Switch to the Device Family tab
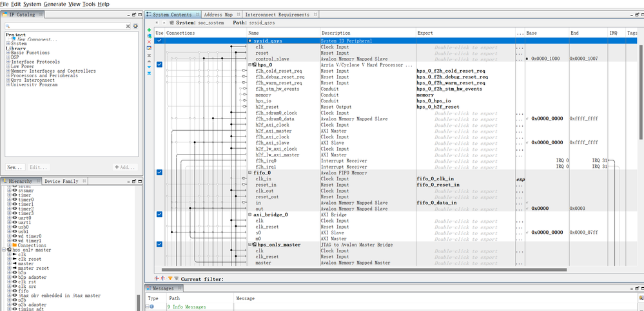Image resolution: width=644 pixels, height=311 pixels. click(x=61, y=182)
